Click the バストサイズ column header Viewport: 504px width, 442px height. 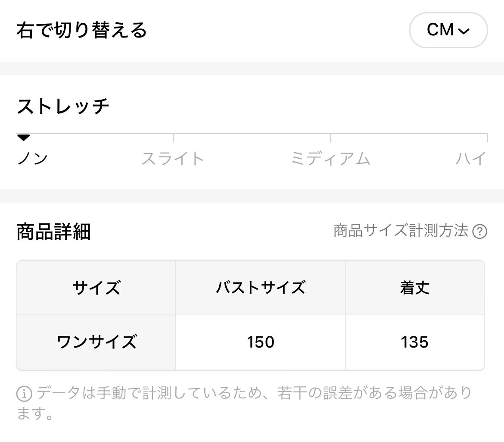(x=260, y=288)
